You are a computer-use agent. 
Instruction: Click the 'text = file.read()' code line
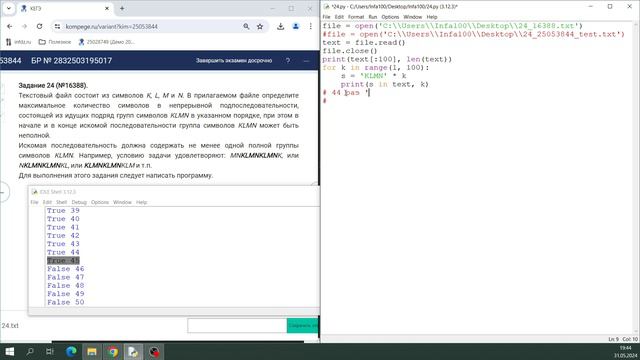point(364,42)
